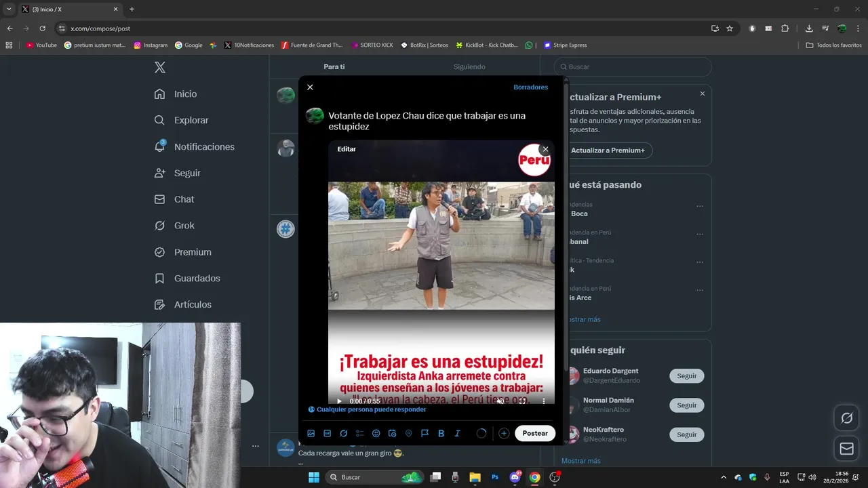
Task: Add a poll using the poll icon
Action: point(360,433)
